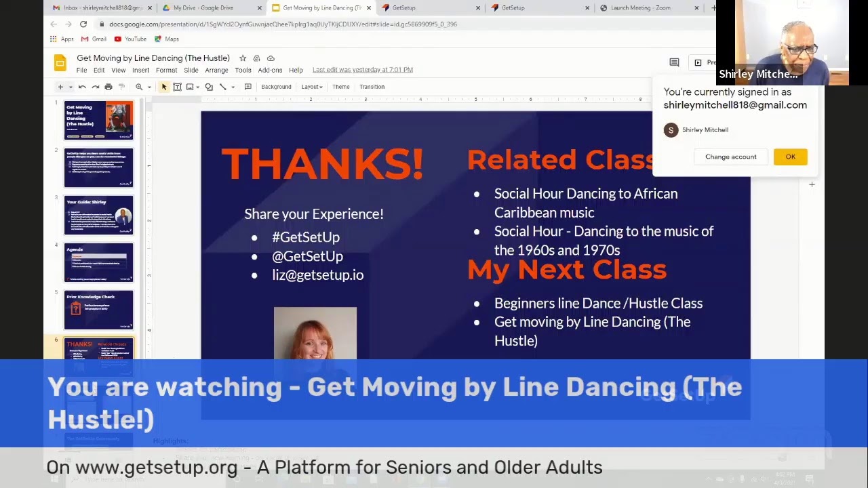Screen dimensions: 868x488
Task: Open the Tools menu
Action: click(x=243, y=70)
